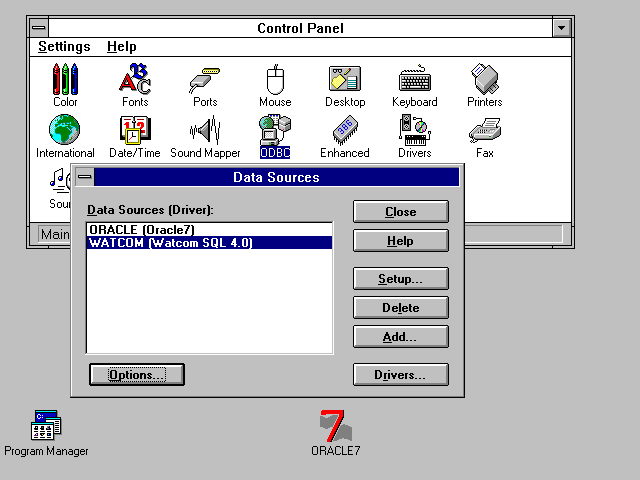The image size is (640, 480).
Task: Open the Color control panel icon
Action: click(65, 80)
